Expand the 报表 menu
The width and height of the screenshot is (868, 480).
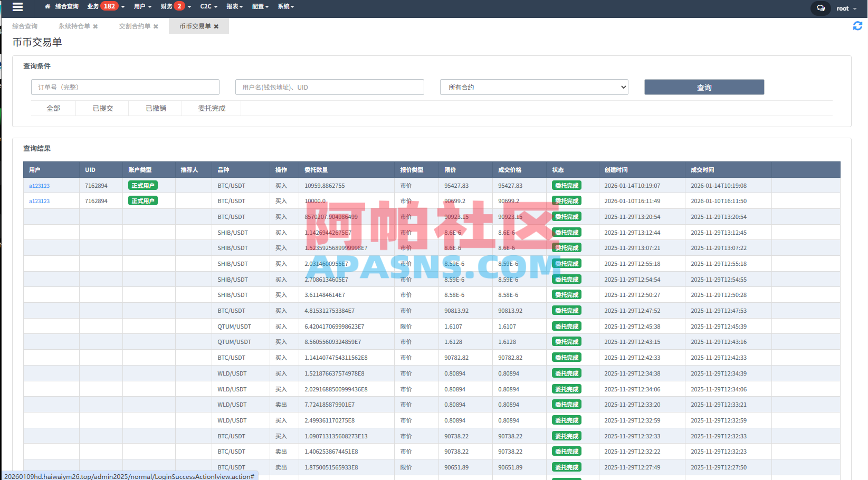coord(235,7)
